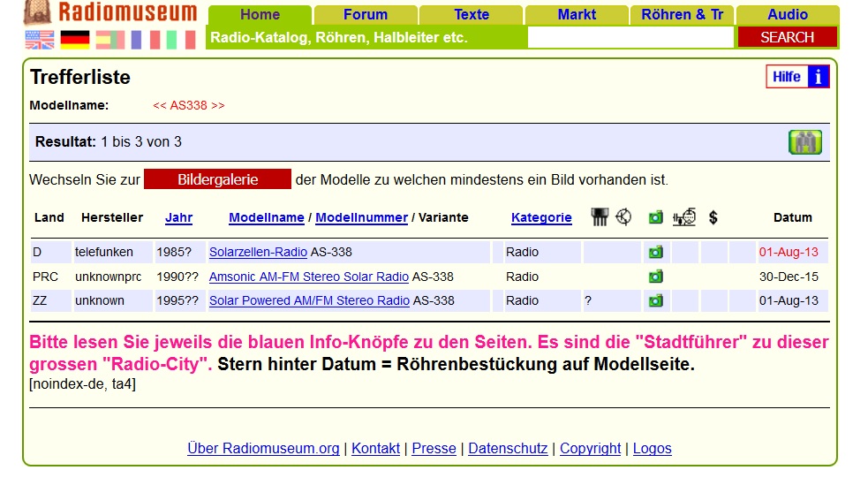
Task: Open the Röhren & Tr tab
Action: click(x=682, y=15)
